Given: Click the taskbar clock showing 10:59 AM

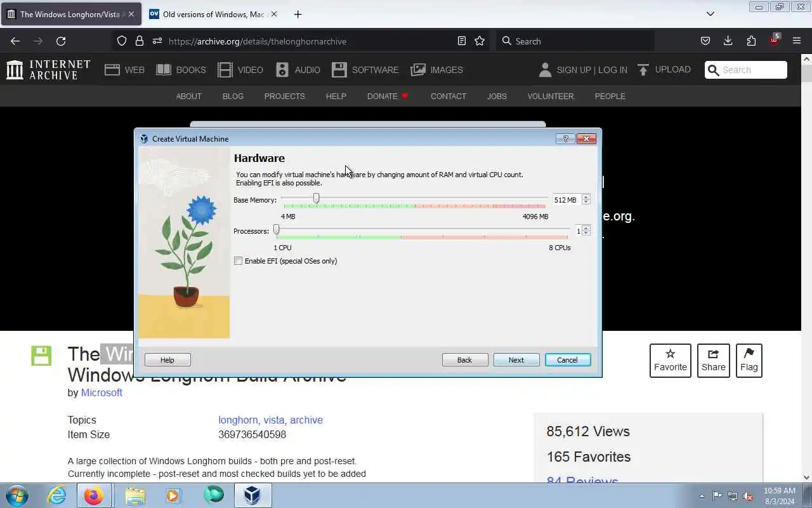Looking at the screenshot, I should 779,496.
